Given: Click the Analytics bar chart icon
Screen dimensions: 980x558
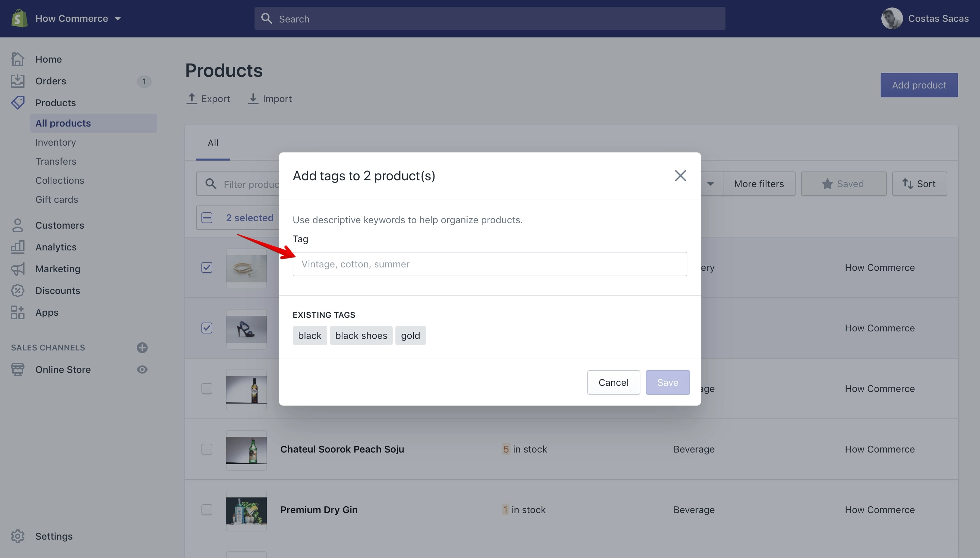Looking at the screenshot, I should 18,247.
